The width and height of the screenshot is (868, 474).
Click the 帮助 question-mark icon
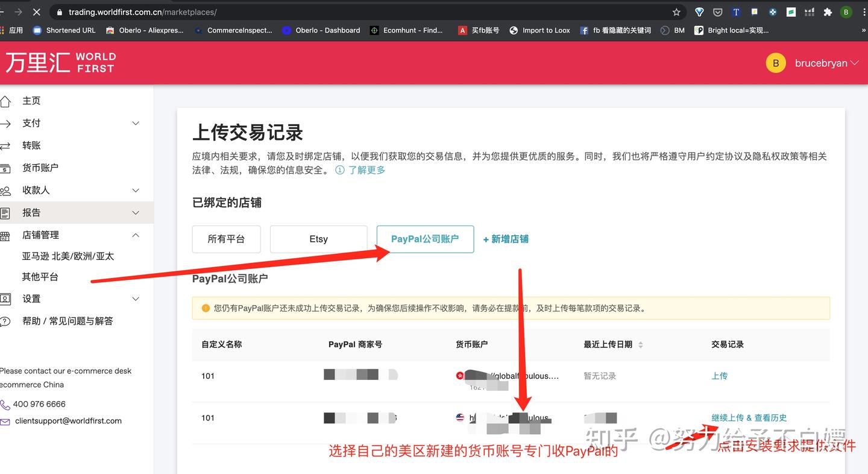point(5,321)
